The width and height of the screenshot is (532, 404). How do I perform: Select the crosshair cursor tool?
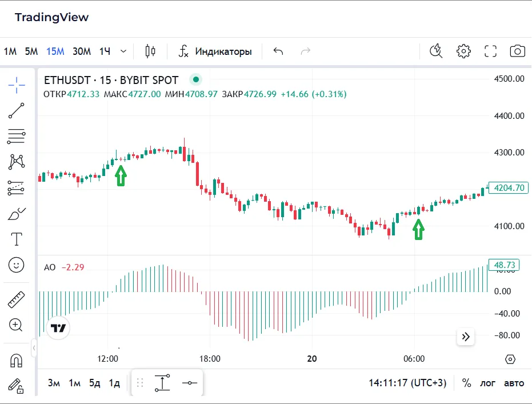17,86
